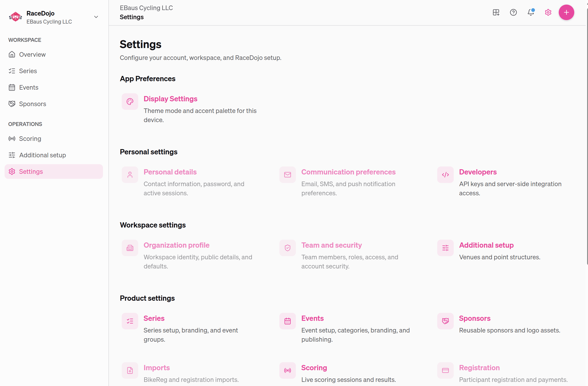Open the Display Settings link
588x386 pixels.
tap(170, 99)
